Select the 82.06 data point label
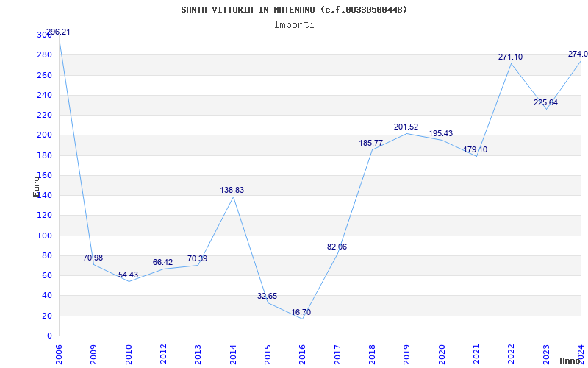 tap(337, 247)
